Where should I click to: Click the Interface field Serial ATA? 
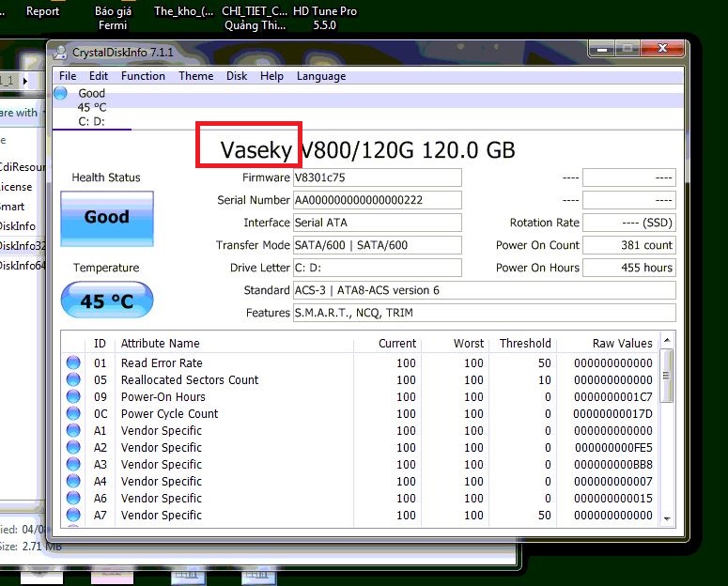click(378, 223)
